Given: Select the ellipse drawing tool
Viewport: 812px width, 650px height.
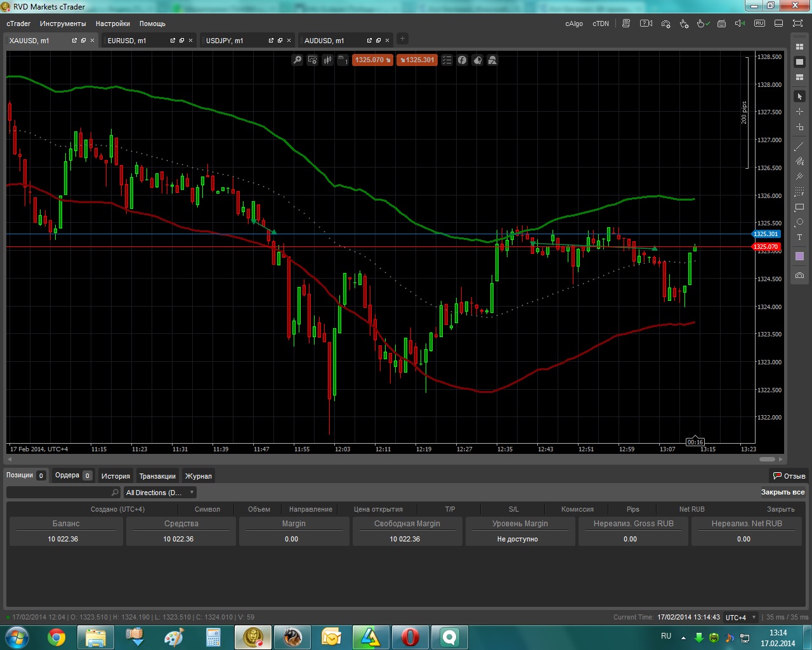Looking at the screenshot, I should pos(799,222).
